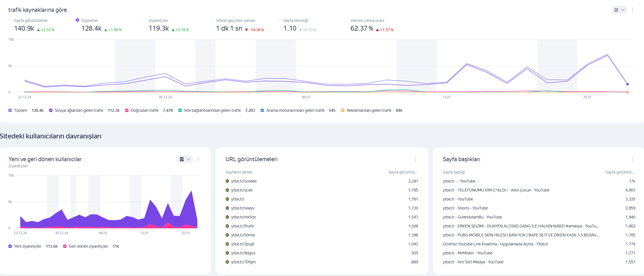Uncheck Toplam legend checkbox
Screen dimensions: 644x276
pyautogui.click(x=10, y=110)
